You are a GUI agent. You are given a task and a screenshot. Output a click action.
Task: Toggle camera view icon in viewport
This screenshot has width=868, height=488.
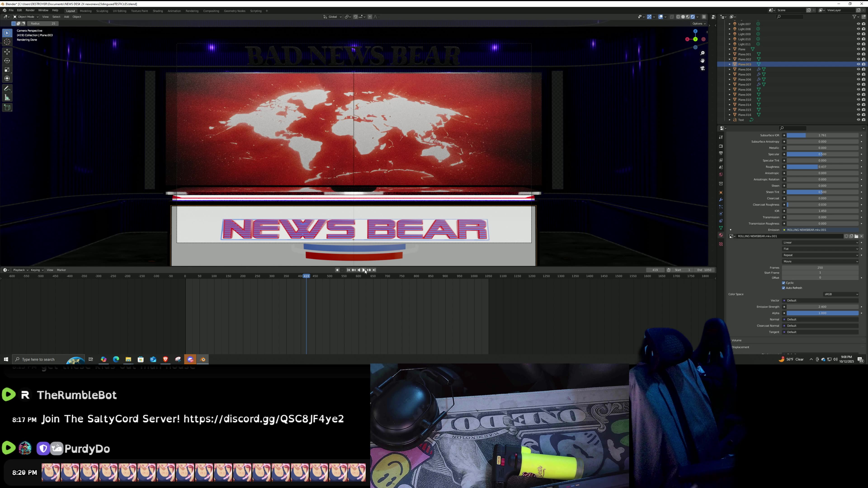pos(703,68)
